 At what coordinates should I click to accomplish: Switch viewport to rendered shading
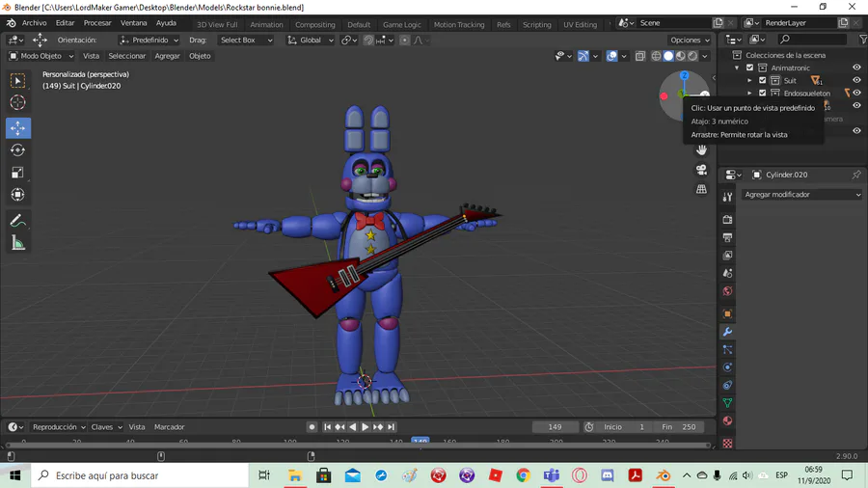(692, 56)
